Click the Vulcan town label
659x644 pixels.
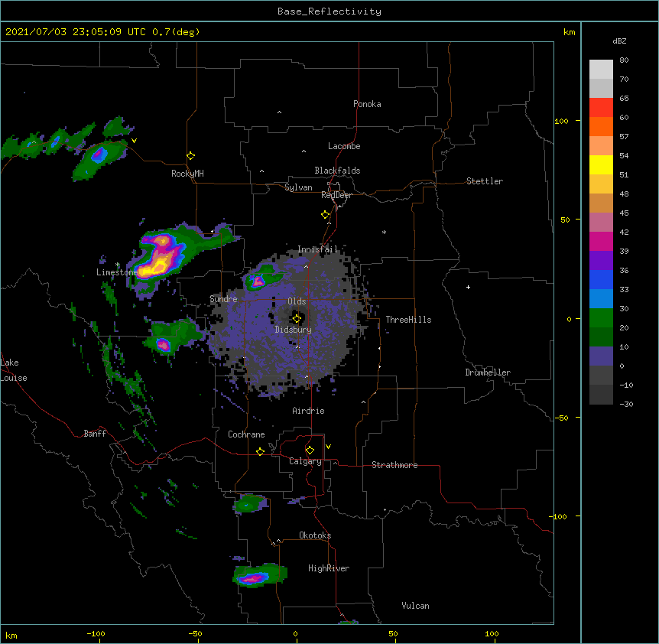click(415, 606)
